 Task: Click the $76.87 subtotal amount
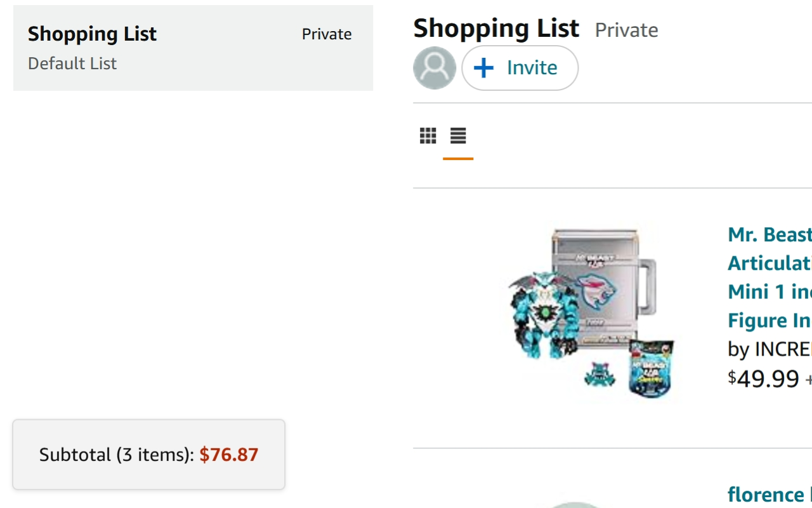pos(229,455)
